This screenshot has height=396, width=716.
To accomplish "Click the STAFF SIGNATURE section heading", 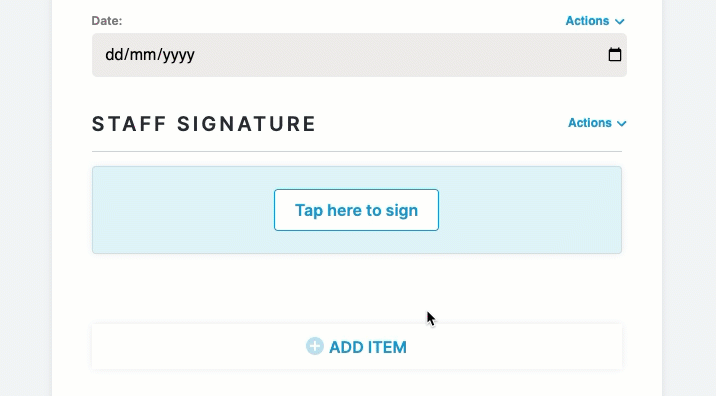I will [204, 124].
